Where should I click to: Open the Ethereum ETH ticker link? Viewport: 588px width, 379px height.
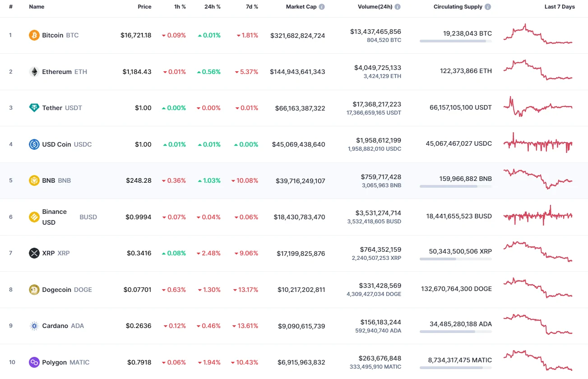click(80, 71)
